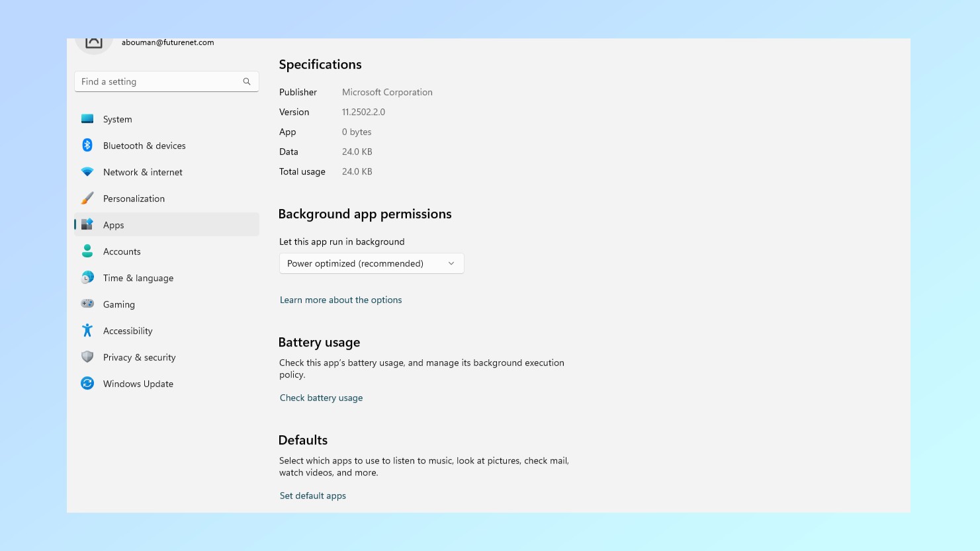
Task: Click the Find a setting search box
Action: click(159, 81)
